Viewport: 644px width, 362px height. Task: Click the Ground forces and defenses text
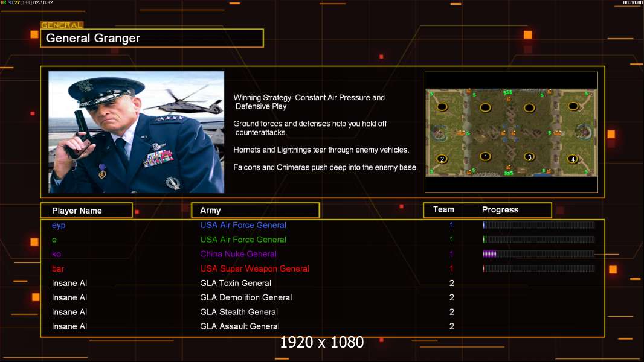point(310,128)
